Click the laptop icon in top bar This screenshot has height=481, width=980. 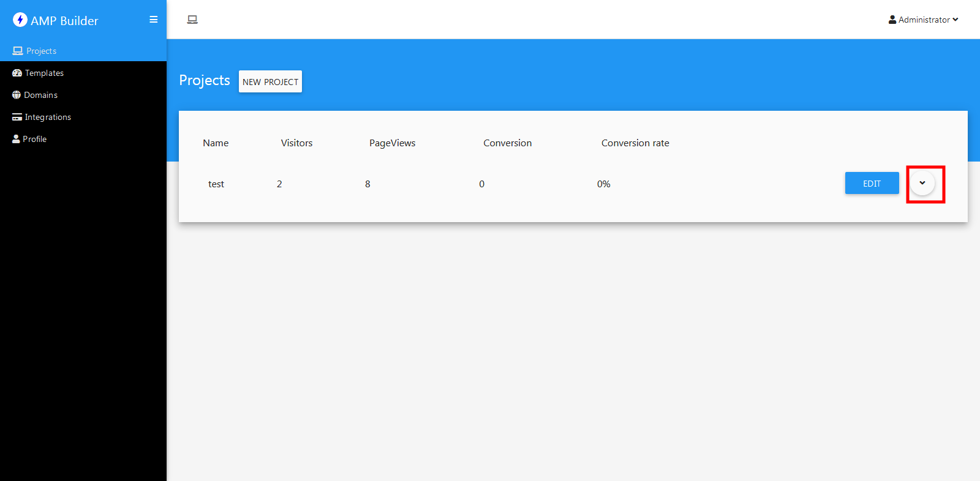[x=192, y=20]
